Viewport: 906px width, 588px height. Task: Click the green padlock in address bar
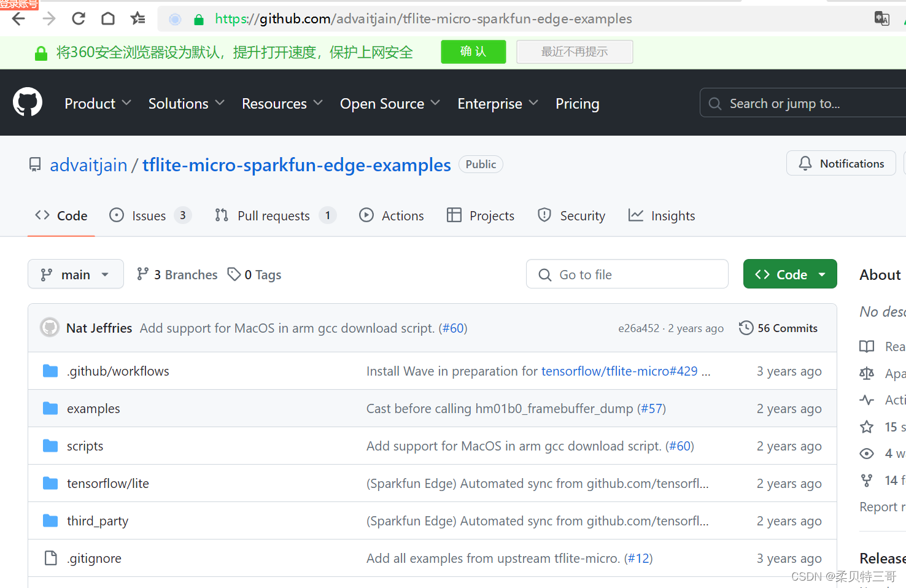point(198,20)
